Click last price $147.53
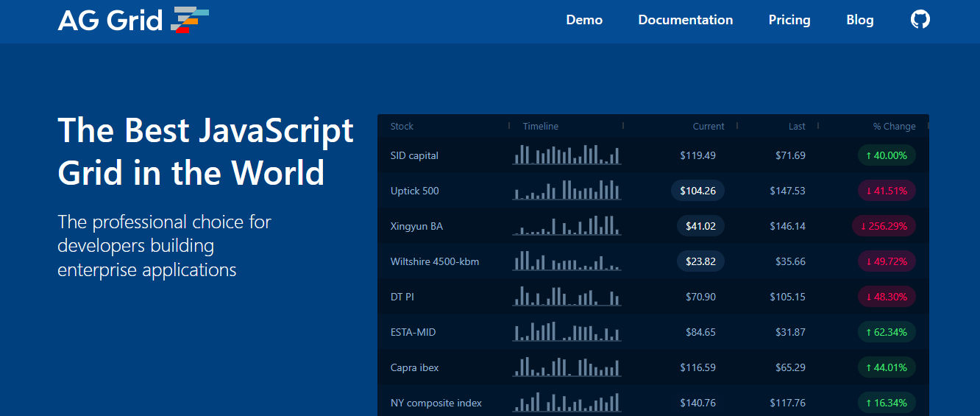 (x=788, y=191)
